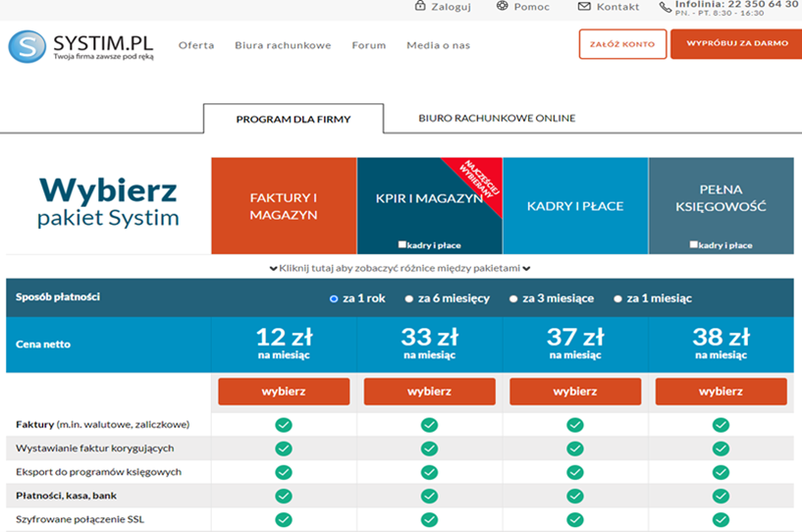802x532 pixels.
Task: Click Płatności, kasa, bank checkmark in Faktury i Magazyn column
Action: click(284, 496)
